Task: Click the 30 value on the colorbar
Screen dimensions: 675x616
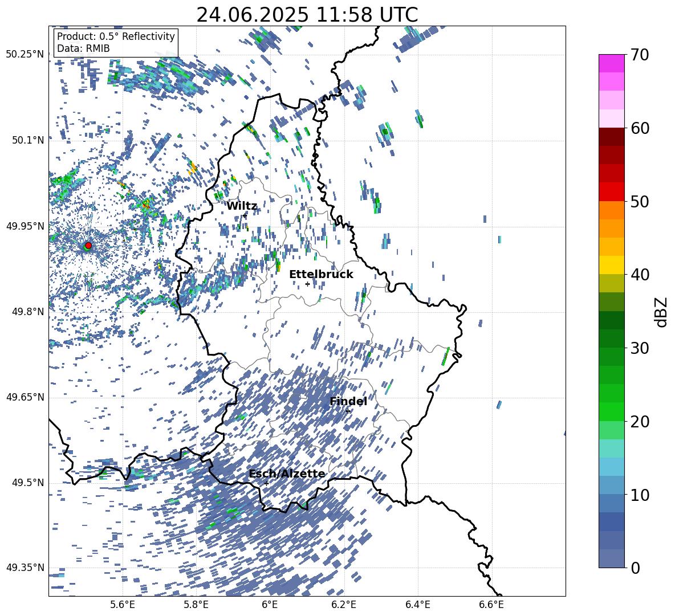Action: click(x=640, y=348)
